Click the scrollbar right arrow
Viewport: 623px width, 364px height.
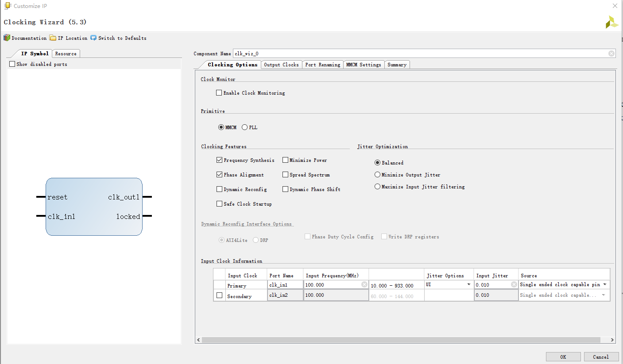[612, 340]
